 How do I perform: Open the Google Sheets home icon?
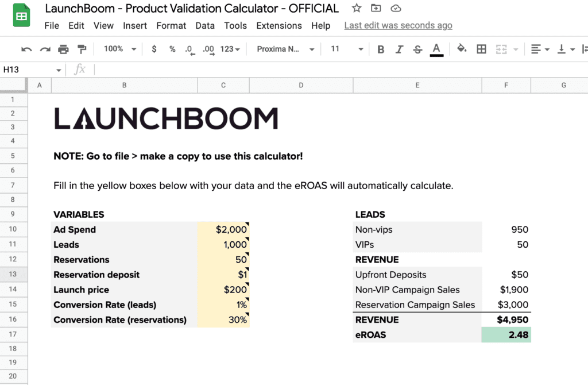pyautogui.click(x=21, y=15)
